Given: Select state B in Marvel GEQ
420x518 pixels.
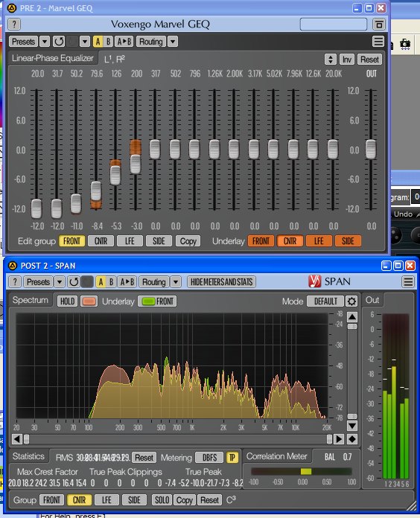Looking at the screenshot, I should tap(108, 42).
